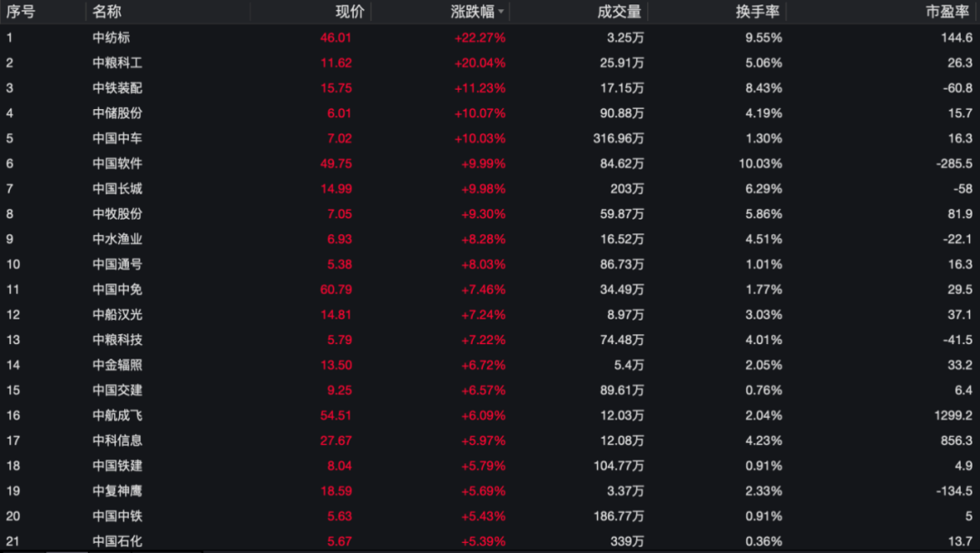980x553 pixels.
Task: Open the 中国长城 stock entry
Action: (117, 189)
